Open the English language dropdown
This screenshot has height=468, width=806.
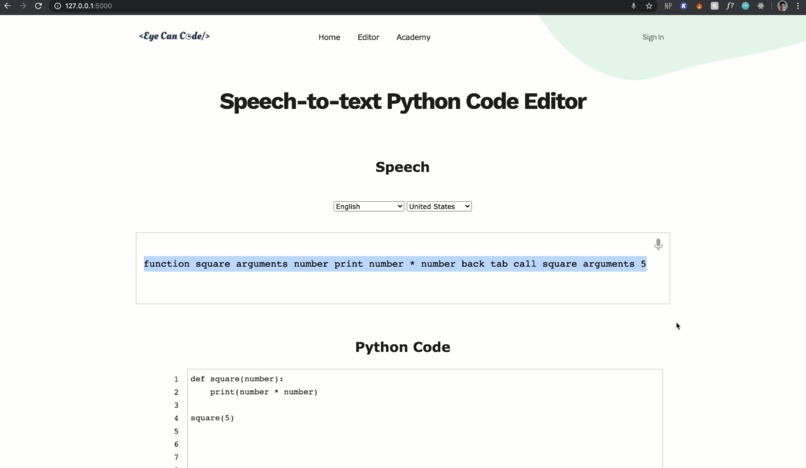click(369, 206)
